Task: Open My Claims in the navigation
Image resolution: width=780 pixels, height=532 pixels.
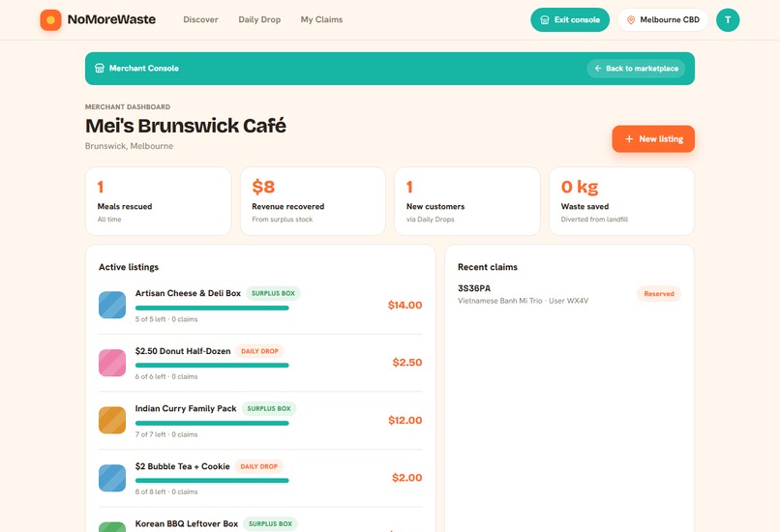Action: [321, 20]
